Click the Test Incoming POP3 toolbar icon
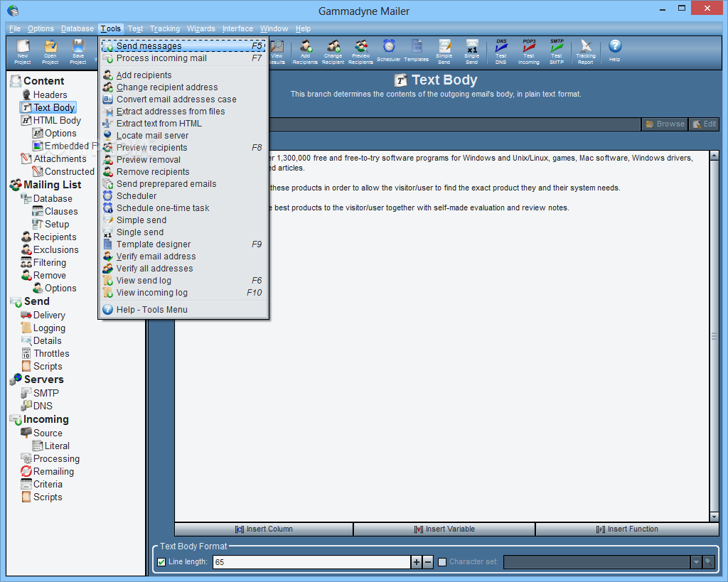This screenshot has height=582, width=728. 529,51
